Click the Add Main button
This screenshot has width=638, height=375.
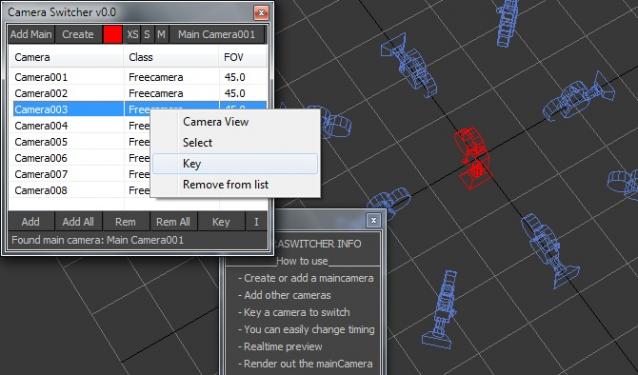tap(31, 35)
